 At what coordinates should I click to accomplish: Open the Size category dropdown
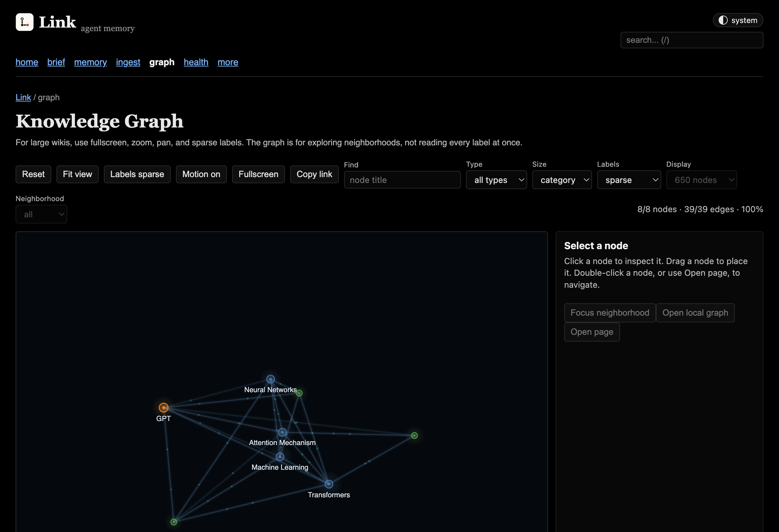click(562, 180)
